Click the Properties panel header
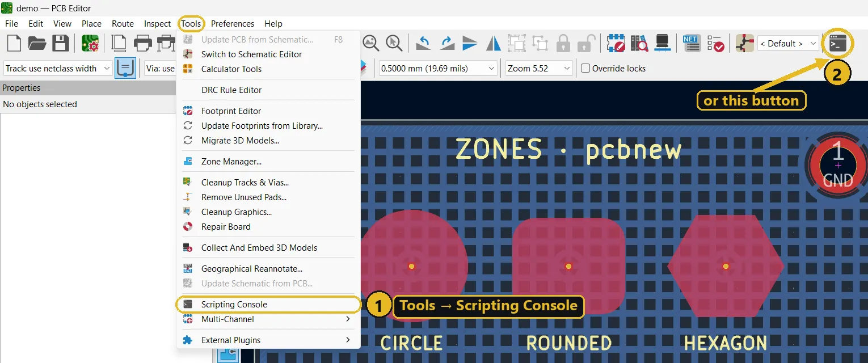Image resolution: width=868 pixels, height=363 pixels. [x=88, y=88]
